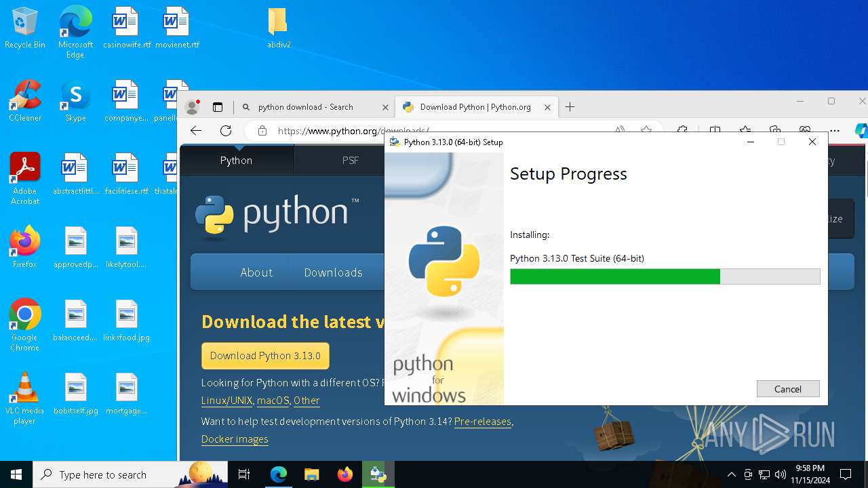Select the casinowife.rtf file
868x488 pixels.
[126, 28]
